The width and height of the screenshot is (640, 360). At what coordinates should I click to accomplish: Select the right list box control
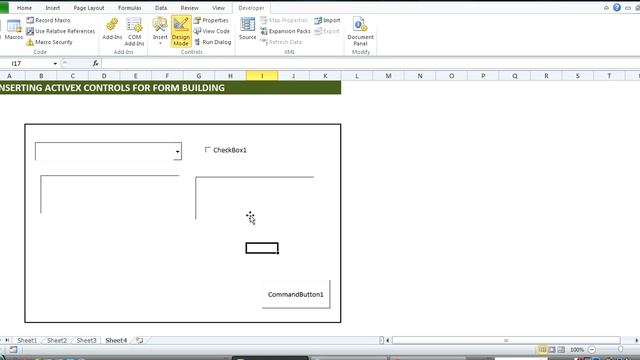255,198
